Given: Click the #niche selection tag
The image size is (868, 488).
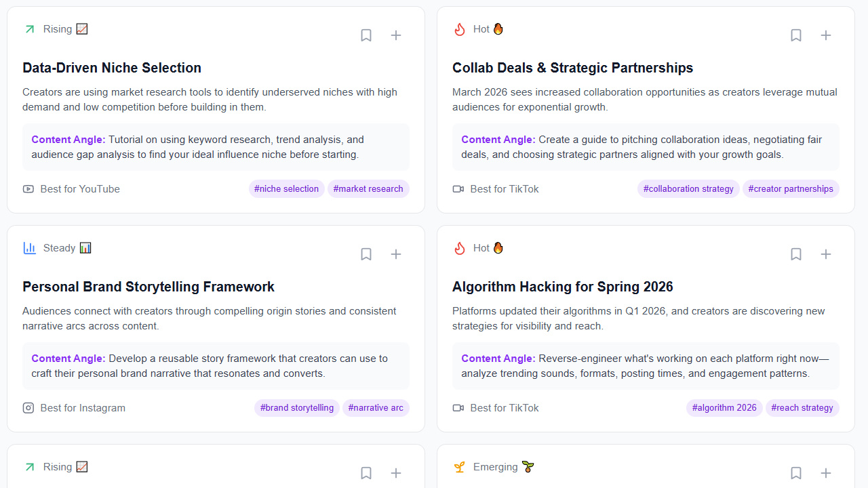Looking at the screenshot, I should (x=286, y=189).
